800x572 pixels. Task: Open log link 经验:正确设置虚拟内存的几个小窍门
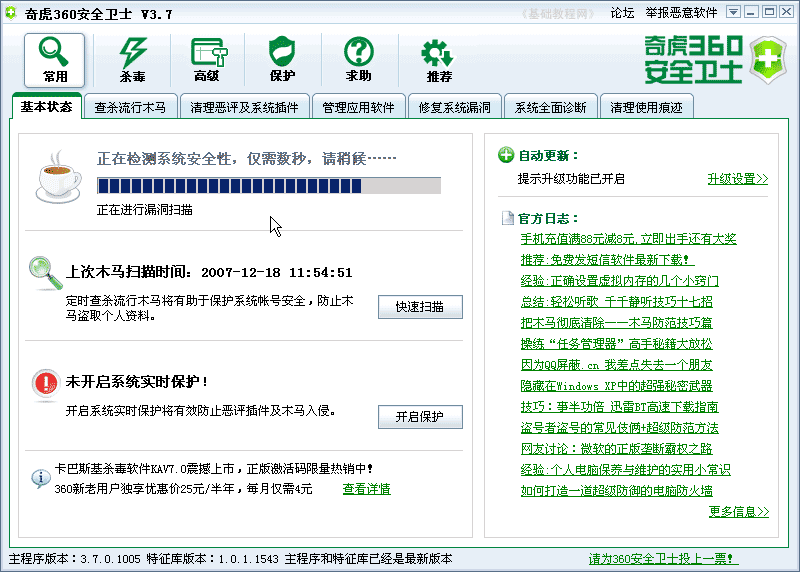(x=619, y=281)
